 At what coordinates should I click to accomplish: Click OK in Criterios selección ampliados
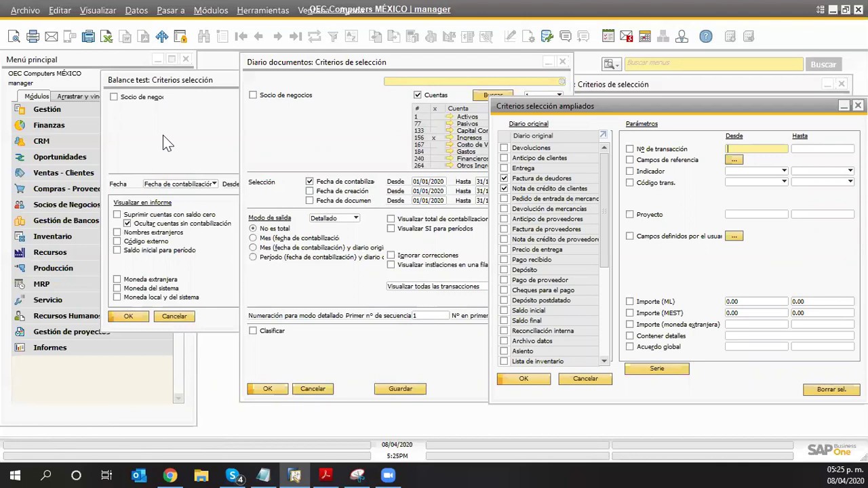click(x=524, y=379)
